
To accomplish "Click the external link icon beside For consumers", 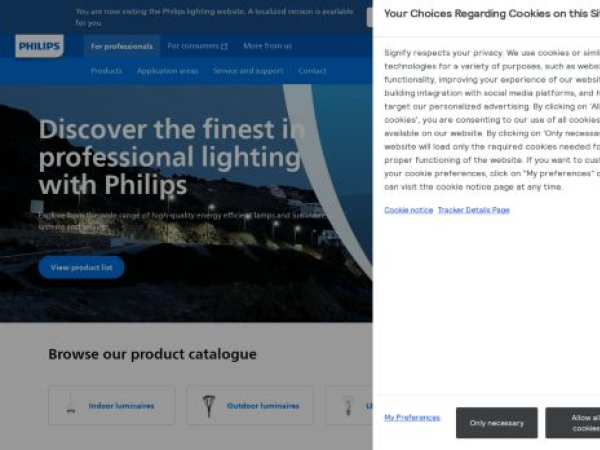I will click(x=224, y=46).
